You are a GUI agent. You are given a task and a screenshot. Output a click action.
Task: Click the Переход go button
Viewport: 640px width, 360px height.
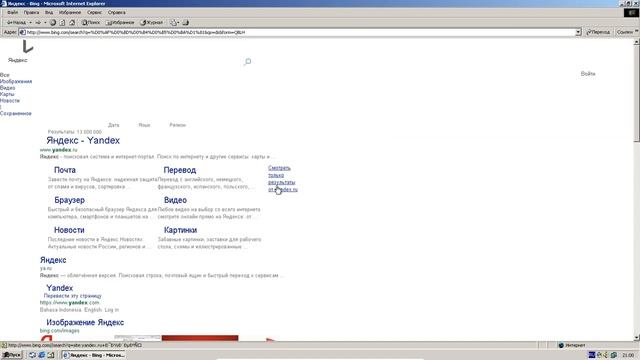598,32
